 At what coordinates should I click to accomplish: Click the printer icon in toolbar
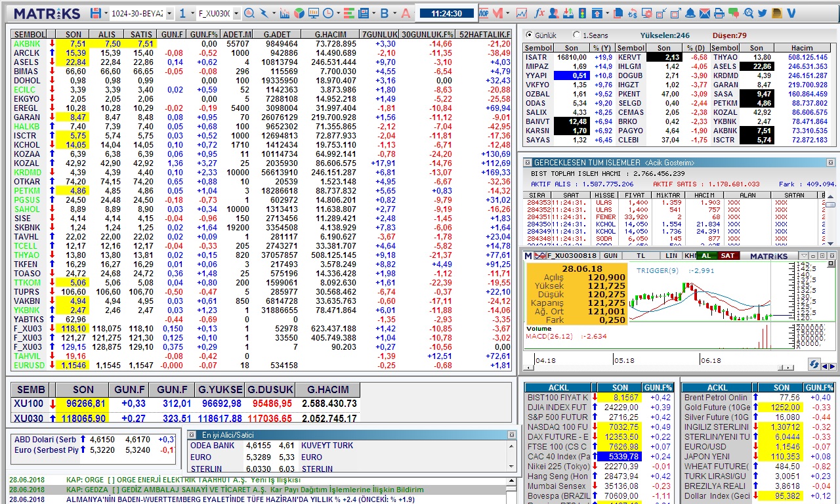click(719, 13)
